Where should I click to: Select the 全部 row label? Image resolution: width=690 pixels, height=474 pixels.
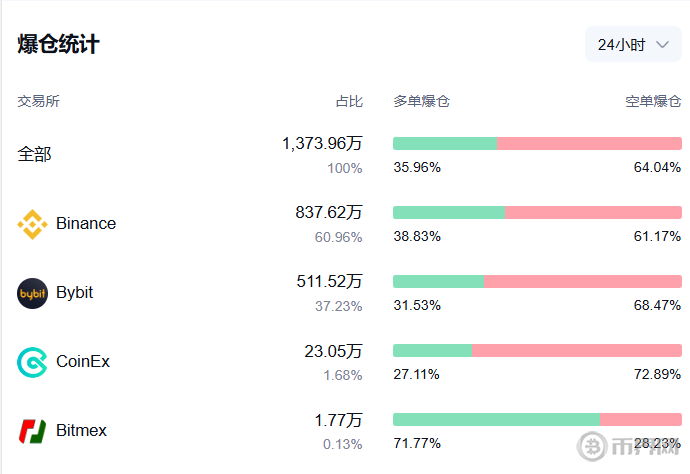point(34,154)
